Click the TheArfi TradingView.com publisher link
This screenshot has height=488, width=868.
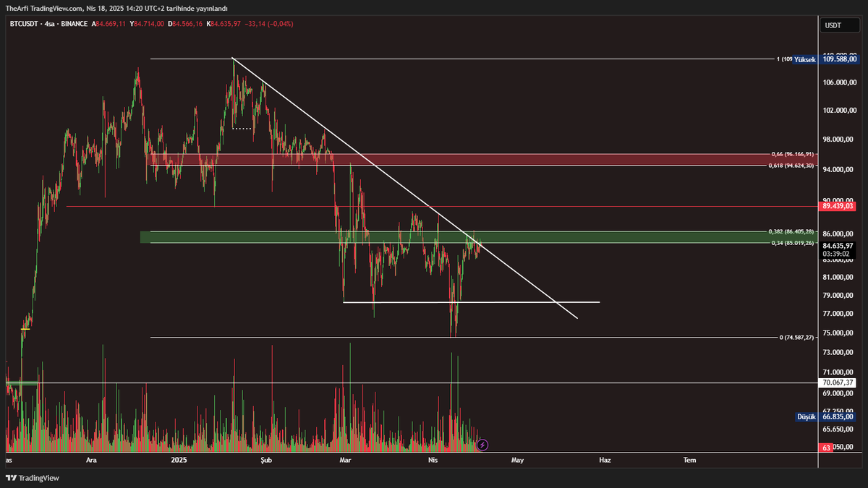pyautogui.click(x=43, y=9)
